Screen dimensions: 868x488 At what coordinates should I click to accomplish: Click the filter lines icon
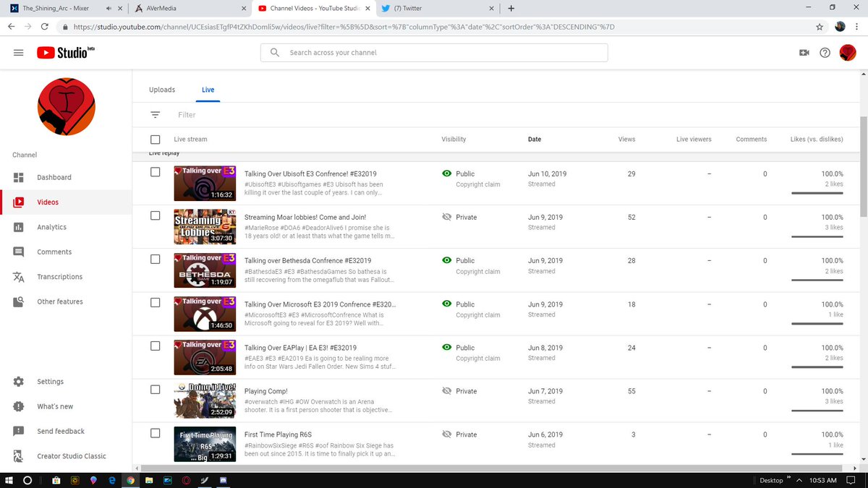click(x=155, y=115)
